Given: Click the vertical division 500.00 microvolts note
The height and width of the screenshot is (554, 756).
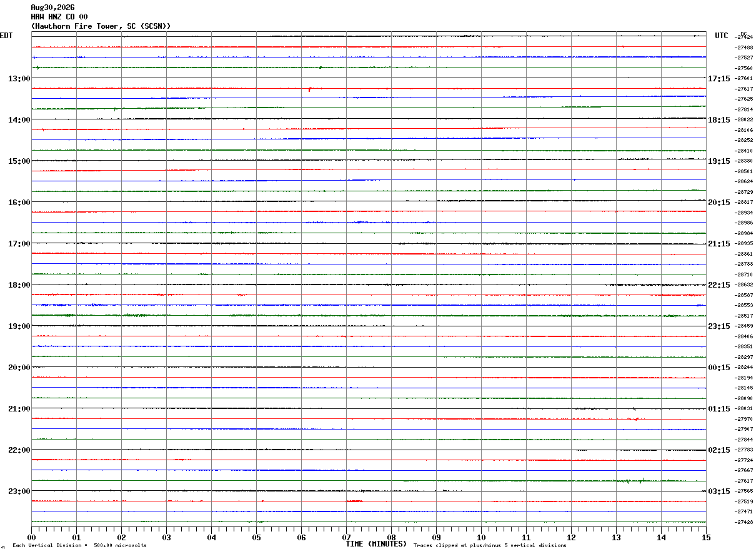Looking at the screenshot, I should (79, 546).
